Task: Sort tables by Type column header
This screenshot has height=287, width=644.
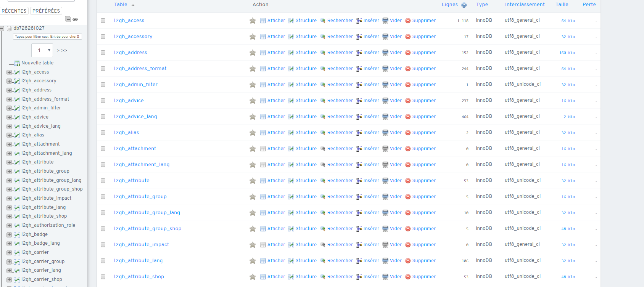Action: (x=482, y=5)
